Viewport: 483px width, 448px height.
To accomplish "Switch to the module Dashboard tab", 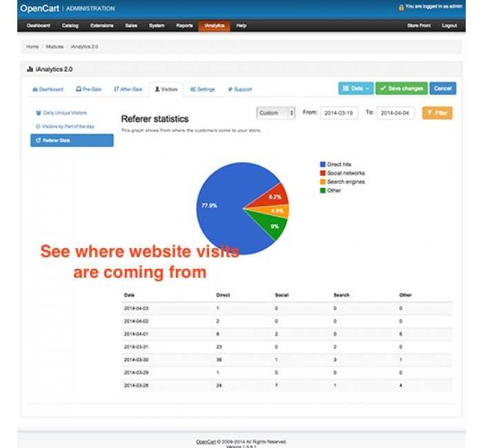I will point(48,89).
